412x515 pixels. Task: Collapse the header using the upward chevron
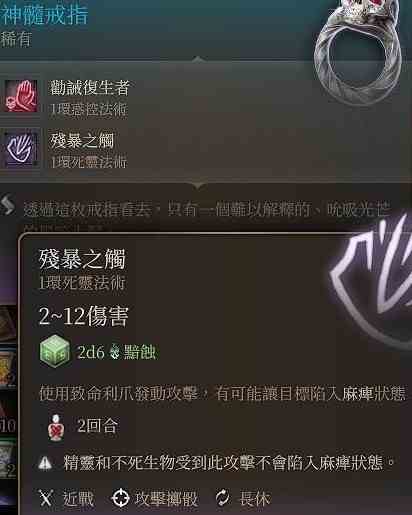(198, 59)
